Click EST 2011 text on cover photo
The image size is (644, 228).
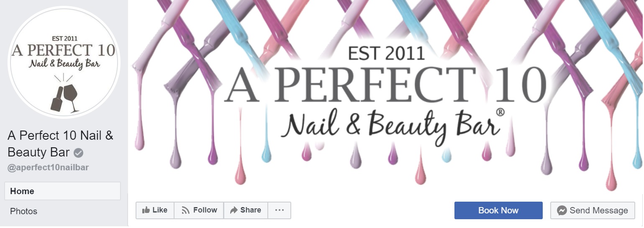[386, 53]
